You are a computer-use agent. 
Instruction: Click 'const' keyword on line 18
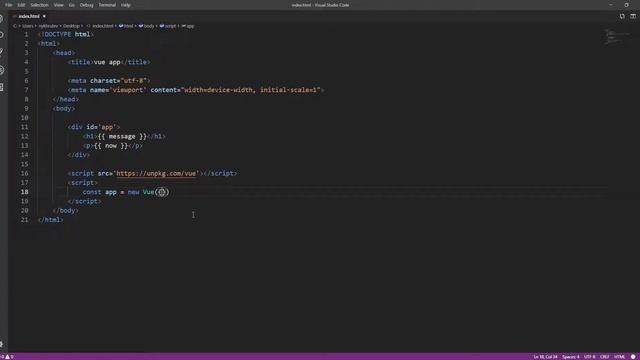[92, 192]
